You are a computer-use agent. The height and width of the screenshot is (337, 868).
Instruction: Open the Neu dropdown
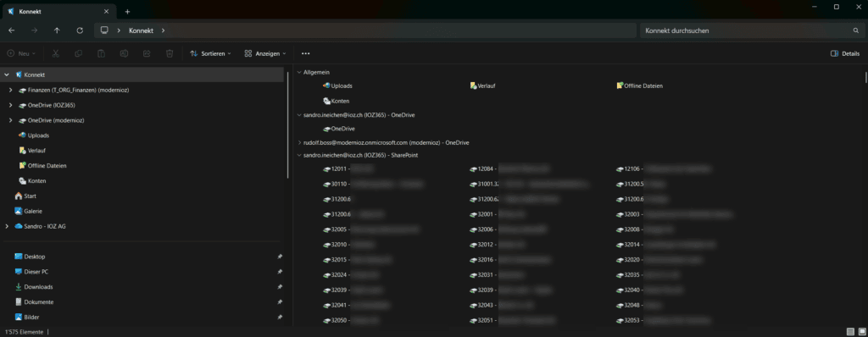pos(21,53)
